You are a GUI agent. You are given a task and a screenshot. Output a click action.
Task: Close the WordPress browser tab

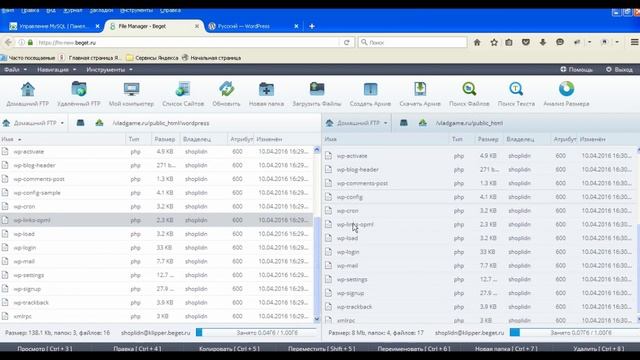pyautogui.click(x=296, y=26)
